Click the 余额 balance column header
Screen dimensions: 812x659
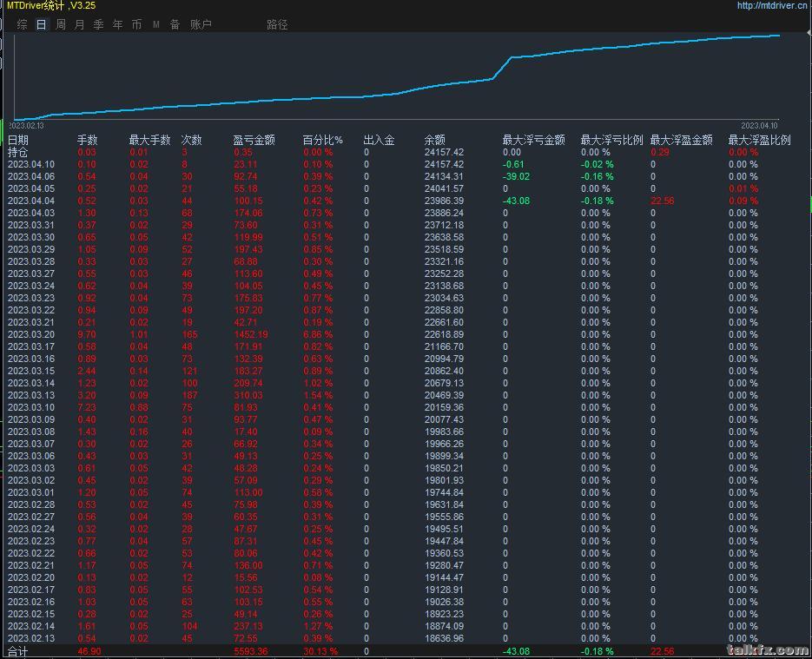tap(434, 140)
